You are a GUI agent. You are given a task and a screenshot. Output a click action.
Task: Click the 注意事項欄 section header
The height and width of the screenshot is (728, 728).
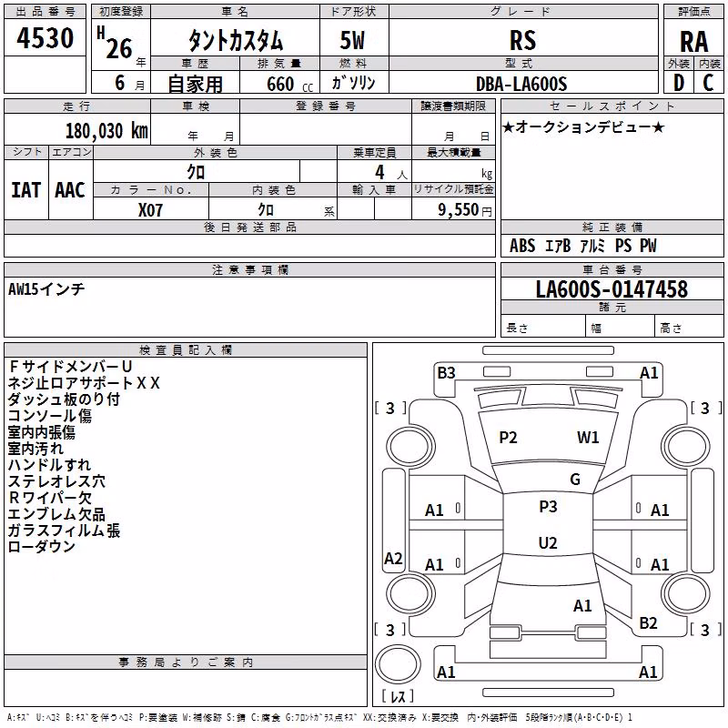point(249,269)
